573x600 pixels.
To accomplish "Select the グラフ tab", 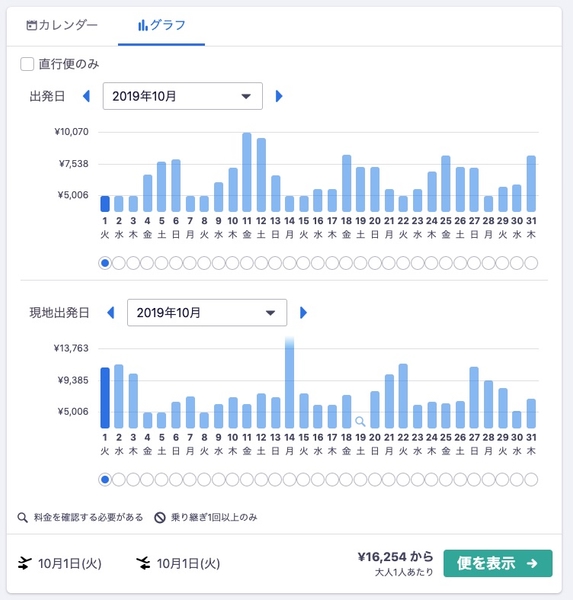I will (162, 26).
